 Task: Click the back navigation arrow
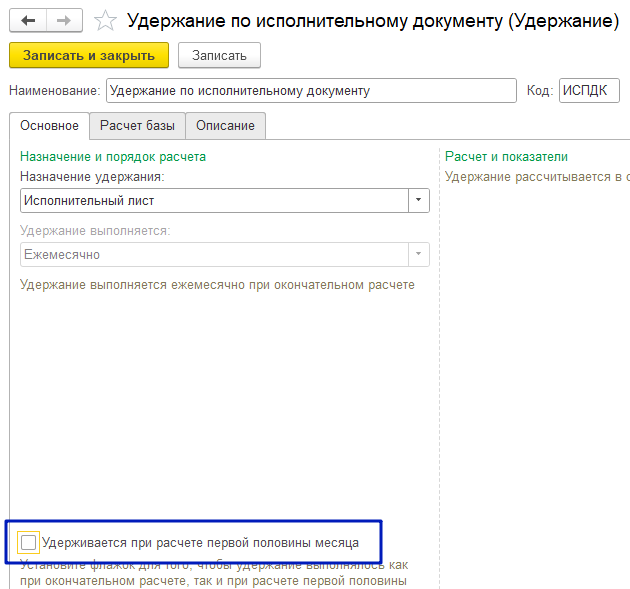(x=28, y=20)
